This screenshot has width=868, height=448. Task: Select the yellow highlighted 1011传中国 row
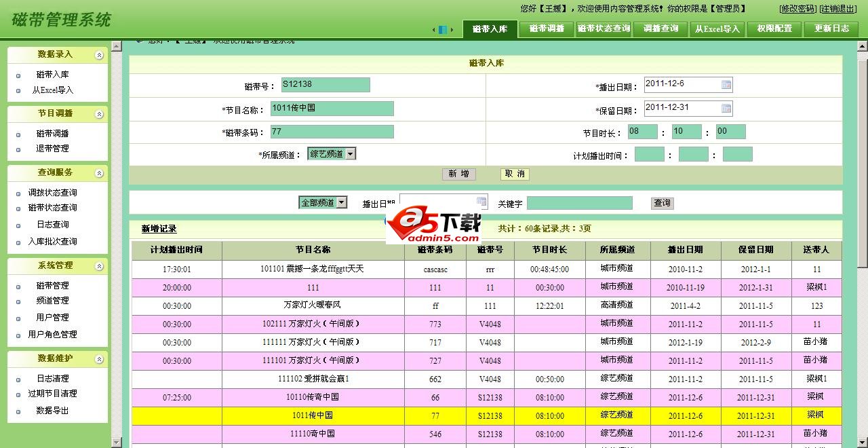coord(312,415)
